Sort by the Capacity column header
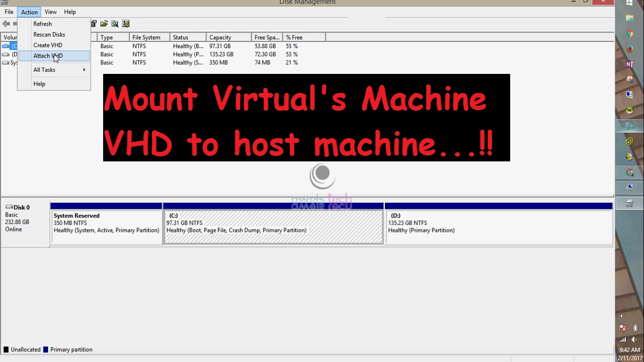 point(229,37)
